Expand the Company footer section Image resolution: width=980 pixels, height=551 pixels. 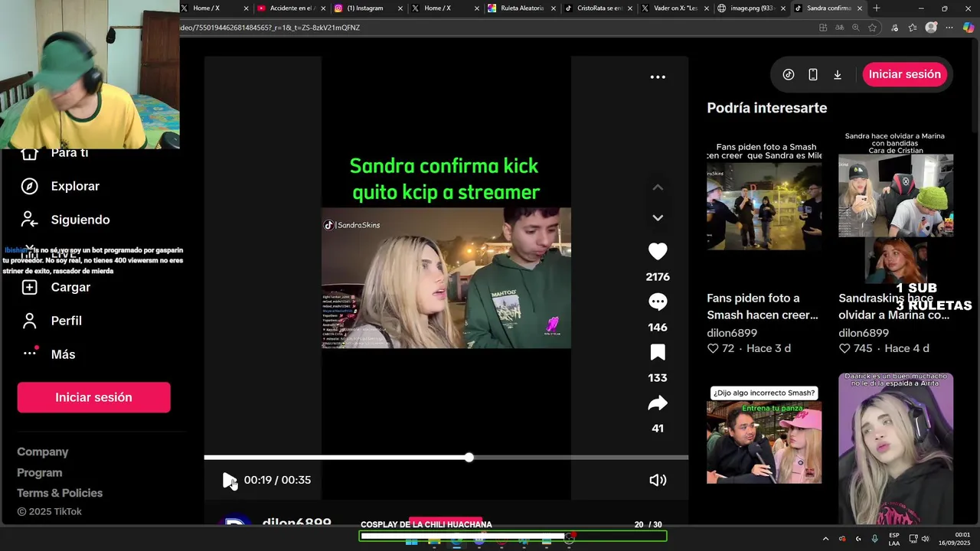(x=43, y=452)
